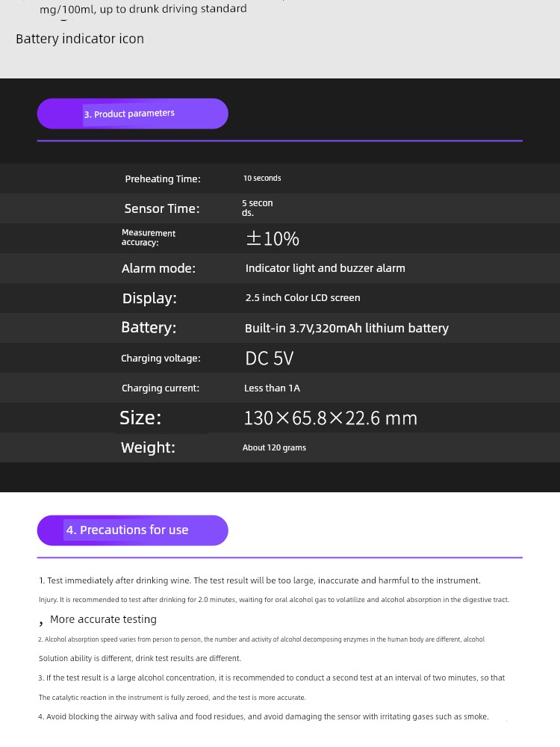The image size is (560, 747).
Task: Click the About 120 grams weight value
Action: 274,447
